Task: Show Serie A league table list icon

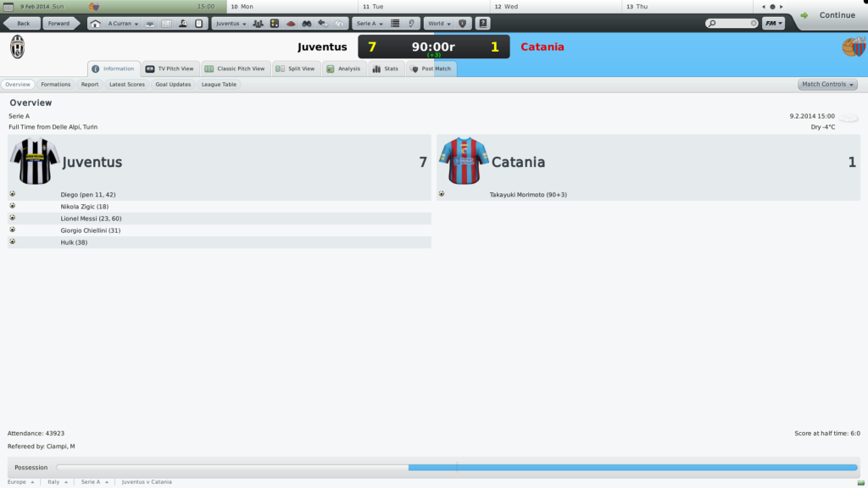Action: [x=395, y=24]
